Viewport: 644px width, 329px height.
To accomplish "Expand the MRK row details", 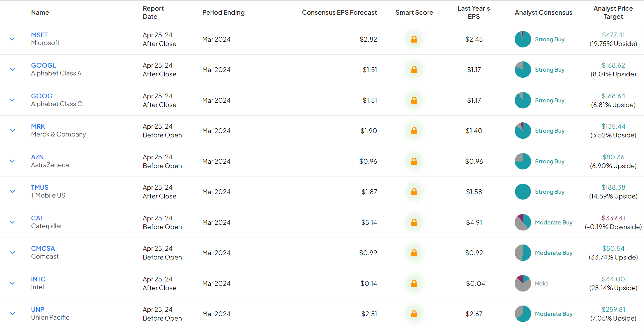I will (12, 131).
